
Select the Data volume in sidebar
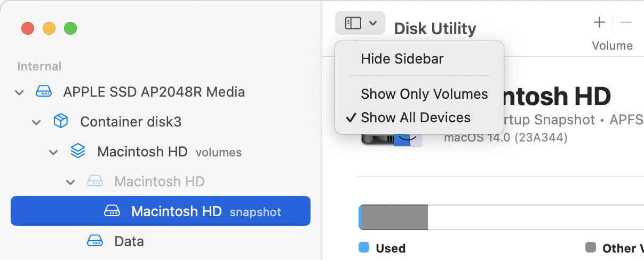click(x=129, y=241)
